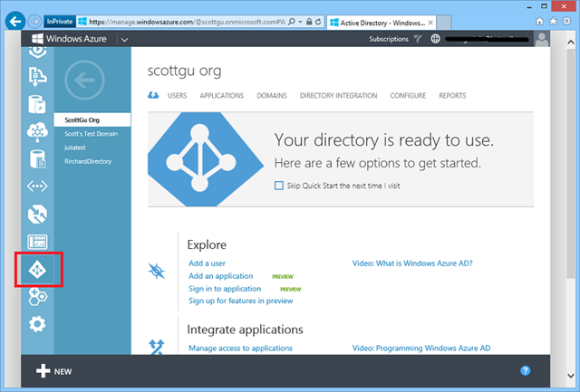Open the blue help question mark icon
The width and height of the screenshot is (580, 392).
526,370
